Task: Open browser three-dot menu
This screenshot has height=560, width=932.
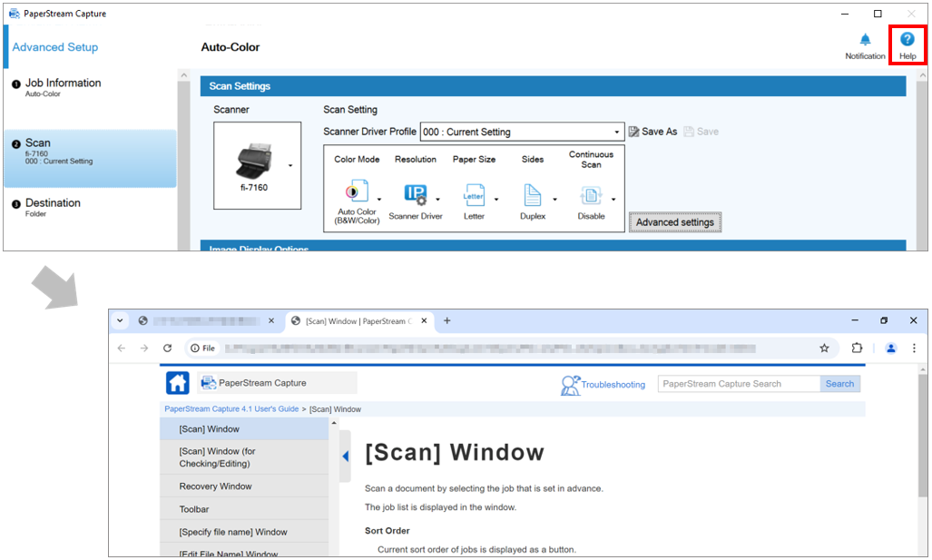Action: [x=914, y=349]
